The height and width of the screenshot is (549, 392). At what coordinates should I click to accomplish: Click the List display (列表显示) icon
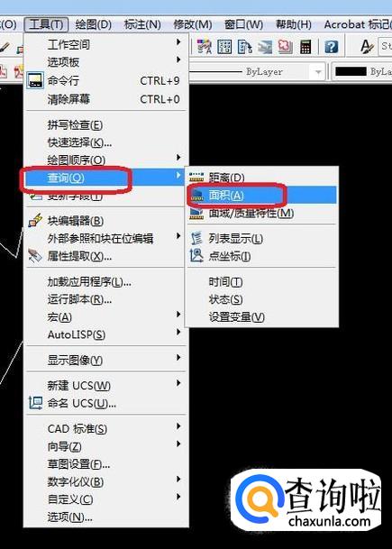(x=196, y=238)
